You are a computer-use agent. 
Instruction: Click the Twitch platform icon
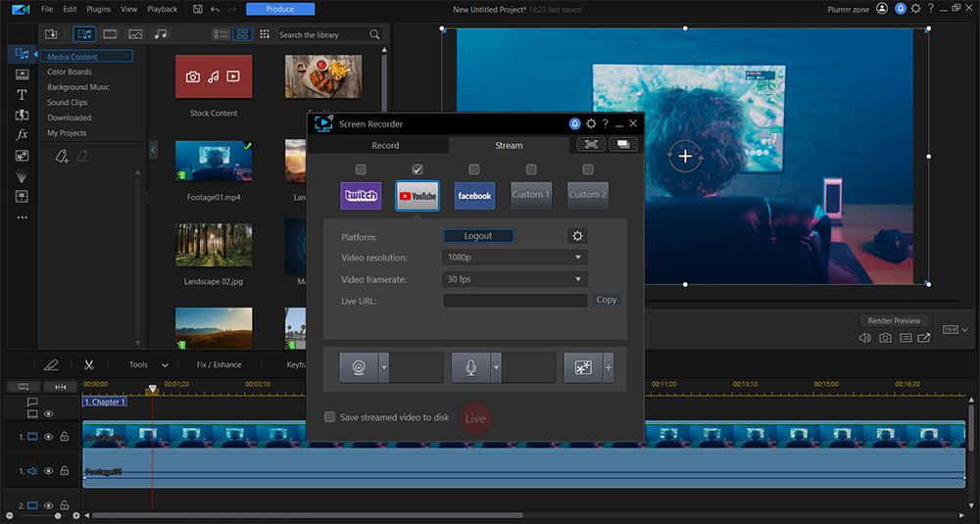[x=361, y=195]
